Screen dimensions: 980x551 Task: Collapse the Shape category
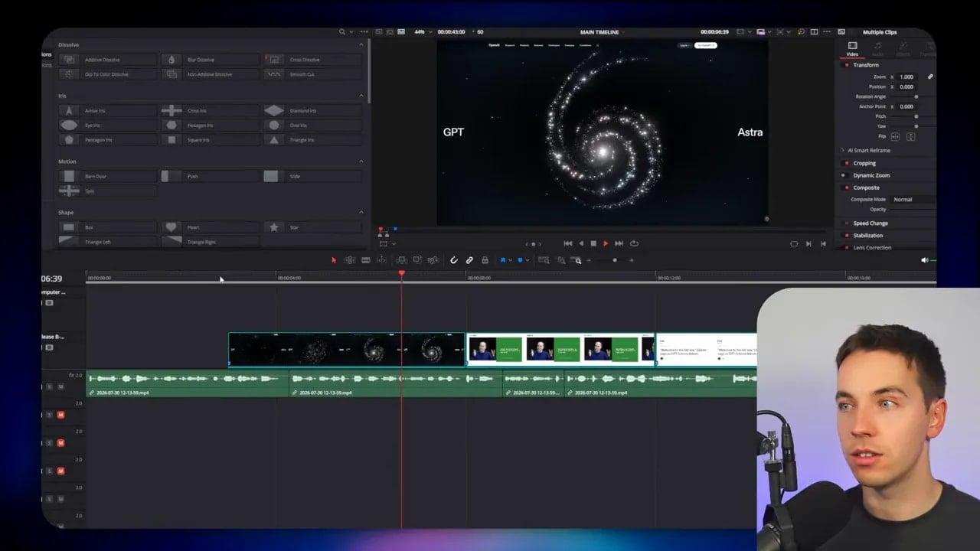tap(361, 213)
